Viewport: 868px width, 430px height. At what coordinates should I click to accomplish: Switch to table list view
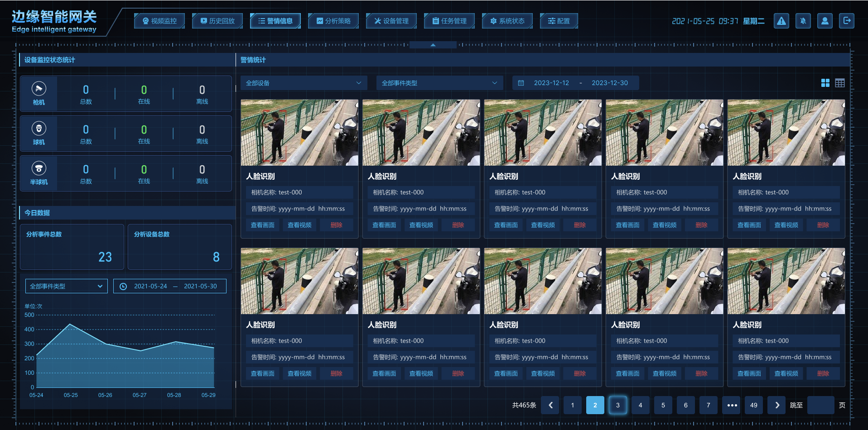(x=839, y=83)
